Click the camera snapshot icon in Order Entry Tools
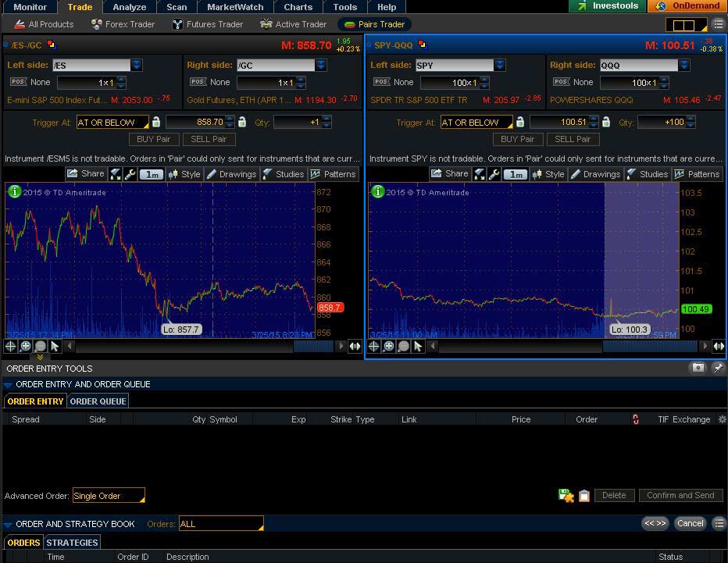The height and width of the screenshot is (563, 728). click(698, 368)
